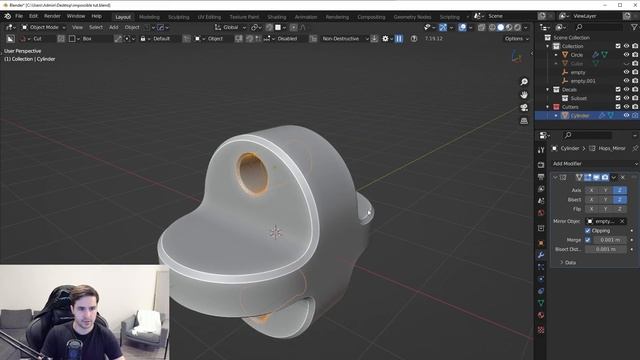Click the viewport pan hand icon
640x360 pixels.
pyautogui.click(x=524, y=95)
